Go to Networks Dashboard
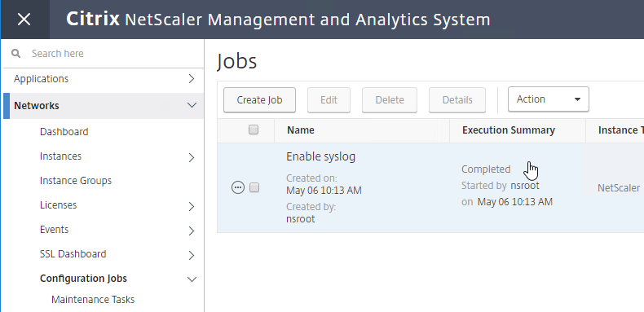Viewport: 644px width, 312px height. (64, 132)
